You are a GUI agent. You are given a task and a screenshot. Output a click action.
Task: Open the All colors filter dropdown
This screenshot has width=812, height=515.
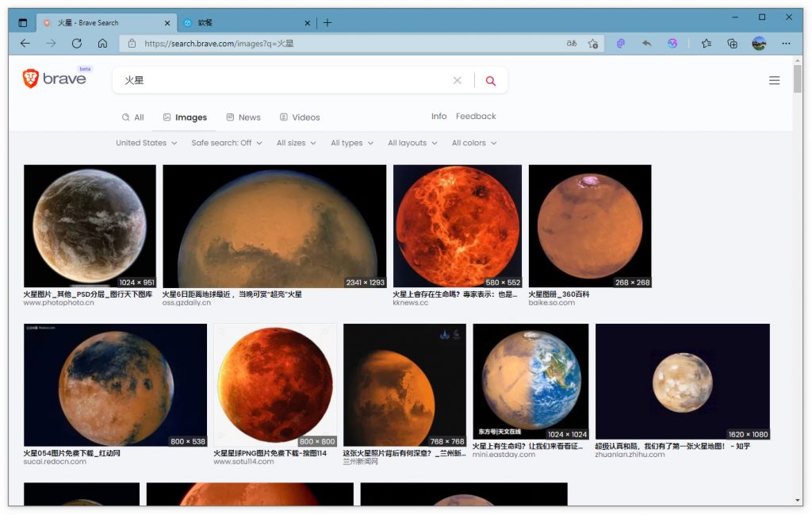[473, 143]
